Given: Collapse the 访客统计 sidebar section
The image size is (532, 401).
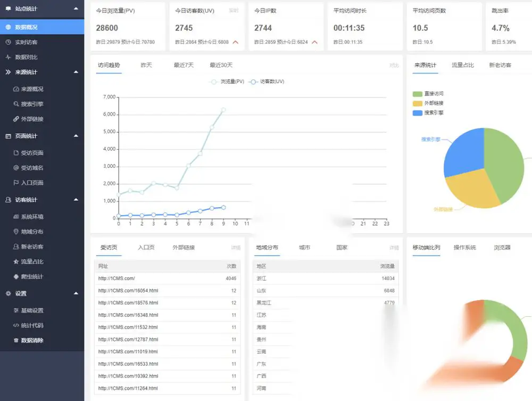Looking at the screenshot, I should click(76, 200).
